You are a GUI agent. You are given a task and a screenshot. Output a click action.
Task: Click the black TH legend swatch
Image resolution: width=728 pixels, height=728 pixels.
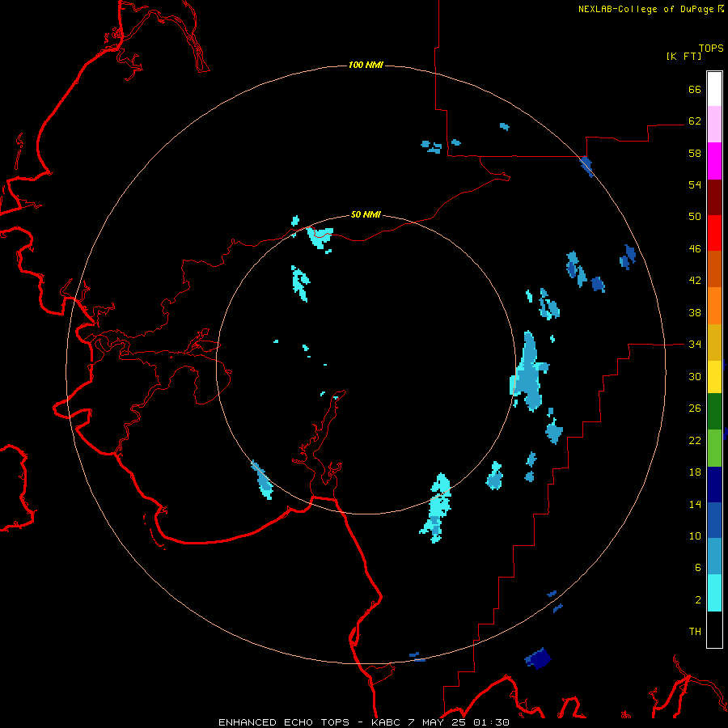pos(714,629)
